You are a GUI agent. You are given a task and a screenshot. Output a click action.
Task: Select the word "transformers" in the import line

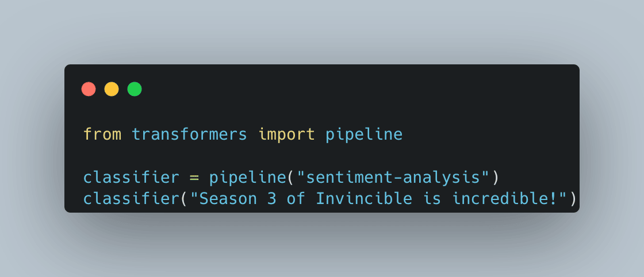pyautogui.click(x=189, y=134)
